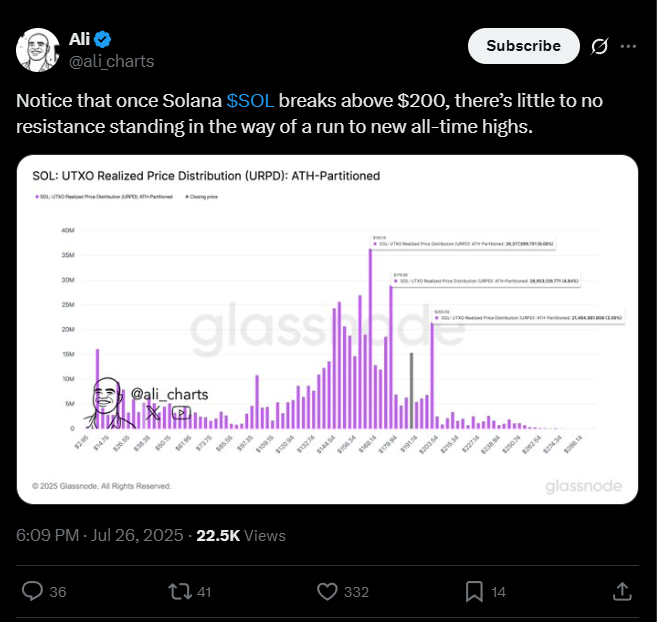
Task: Click the repost arrows icon
Action: pos(179,591)
